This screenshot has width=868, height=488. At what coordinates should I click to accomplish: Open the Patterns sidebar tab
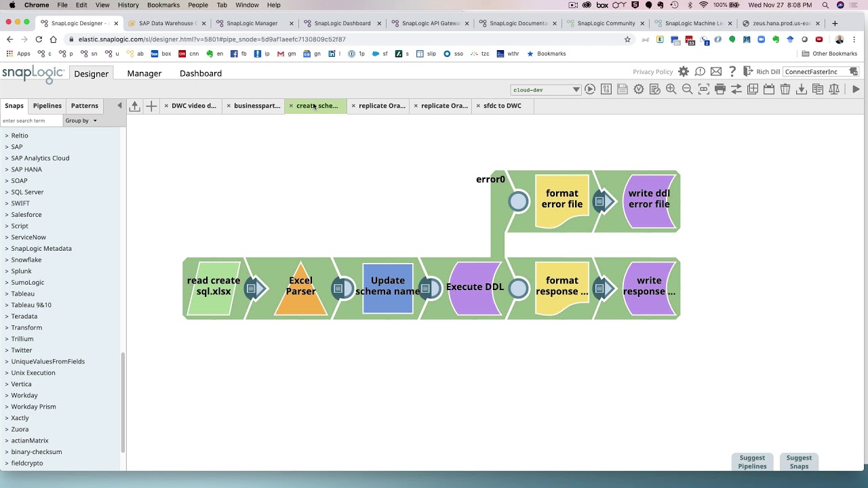(x=85, y=106)
